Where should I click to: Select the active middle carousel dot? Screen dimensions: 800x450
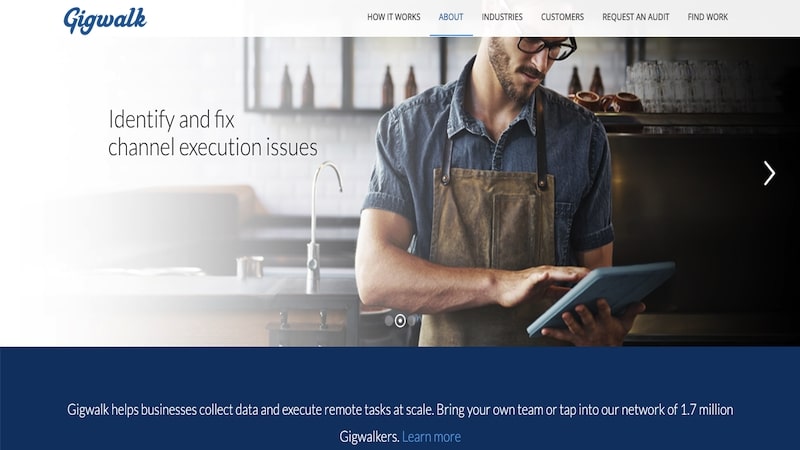401,320
